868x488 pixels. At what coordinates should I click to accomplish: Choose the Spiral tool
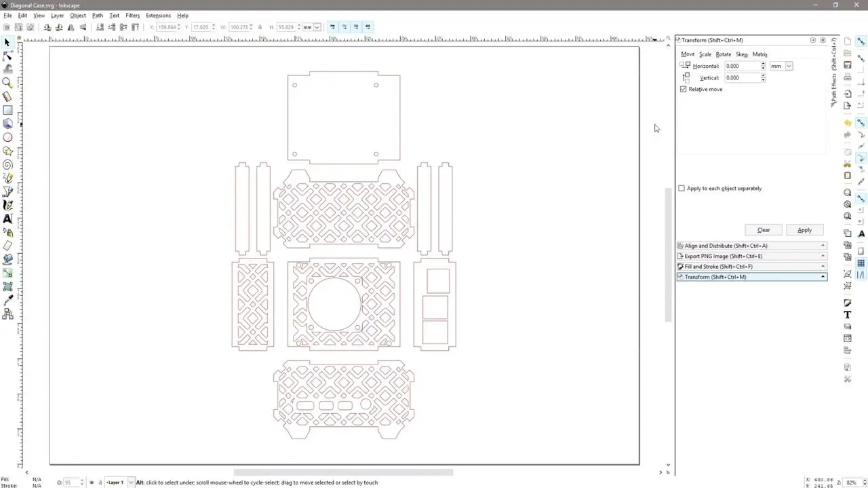pyautogui.click(x=7, y=164)
